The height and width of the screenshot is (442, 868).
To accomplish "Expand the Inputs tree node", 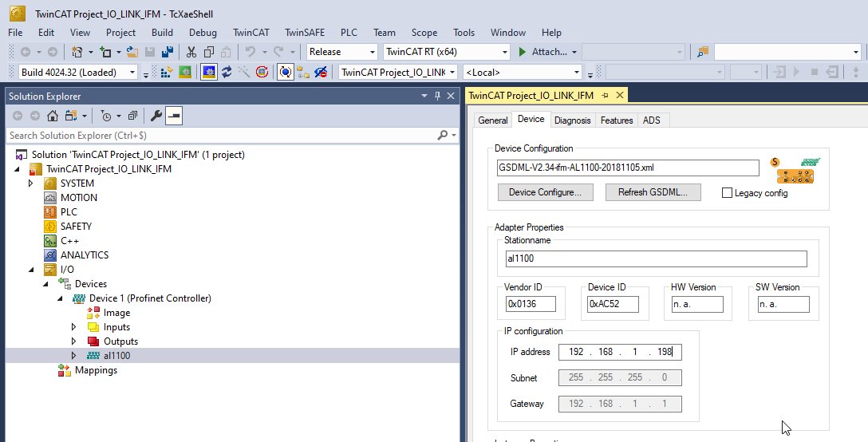I will [x=73, y=327].
